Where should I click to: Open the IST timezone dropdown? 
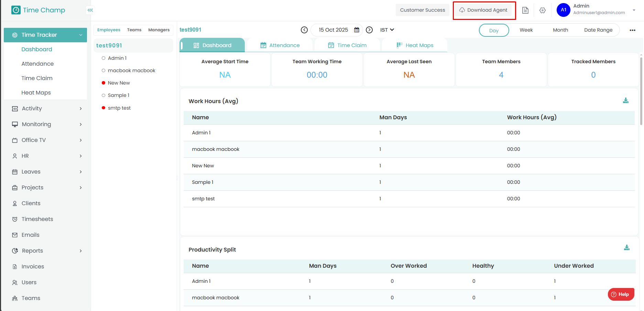point(387,30)
